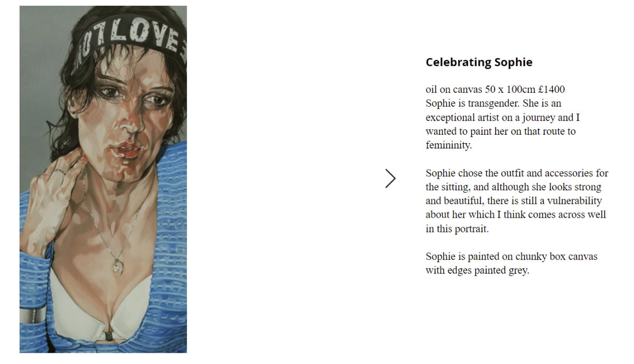This screenshot has height=364, width=634.
Task: Click the oil on canvas price line
Action: point(495,89)
